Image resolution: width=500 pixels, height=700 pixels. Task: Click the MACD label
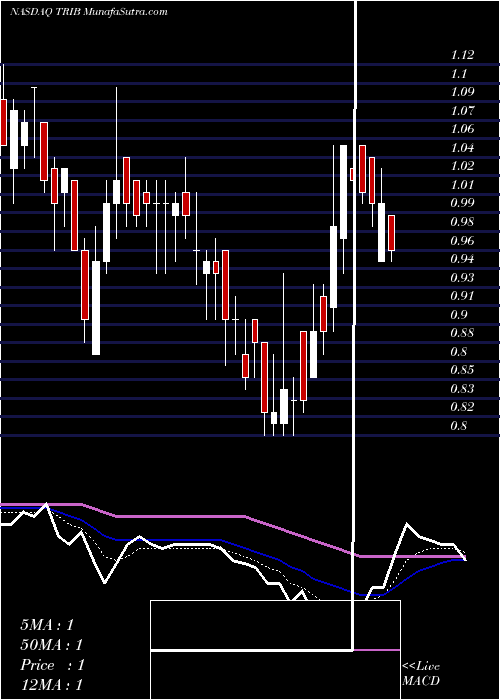(421, 681)
